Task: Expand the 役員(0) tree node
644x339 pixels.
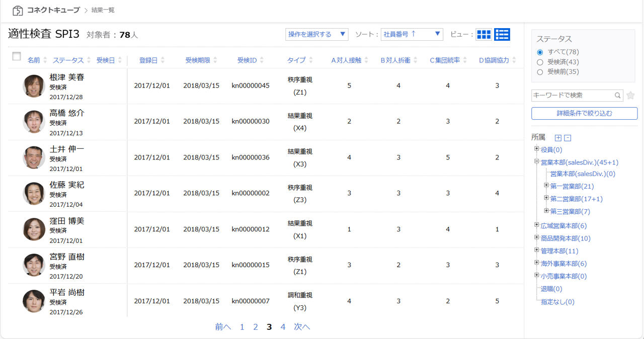Action: [536, 149]
